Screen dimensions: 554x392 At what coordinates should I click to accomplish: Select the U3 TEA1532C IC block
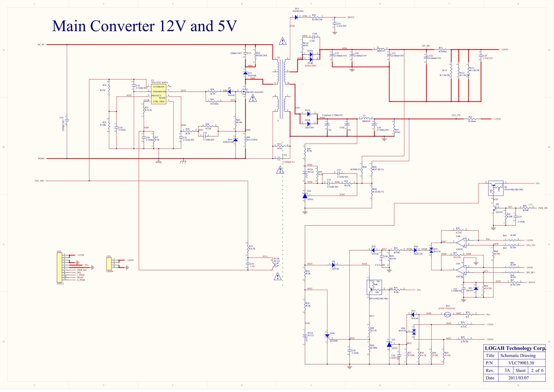click(x=159, y=94)
